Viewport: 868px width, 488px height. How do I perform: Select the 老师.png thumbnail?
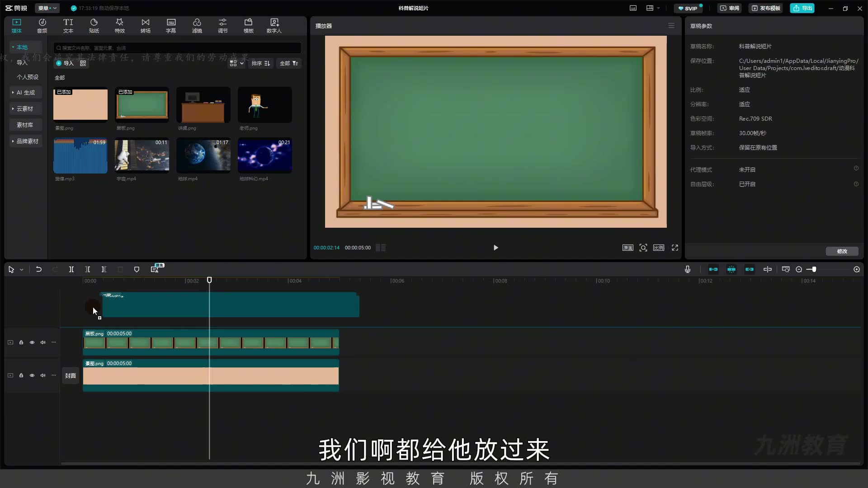tap(265, 105)
